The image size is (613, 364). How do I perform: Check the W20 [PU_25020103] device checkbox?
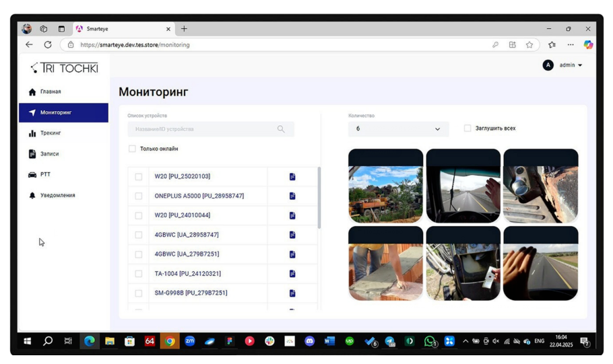click(x=138, y=177)
